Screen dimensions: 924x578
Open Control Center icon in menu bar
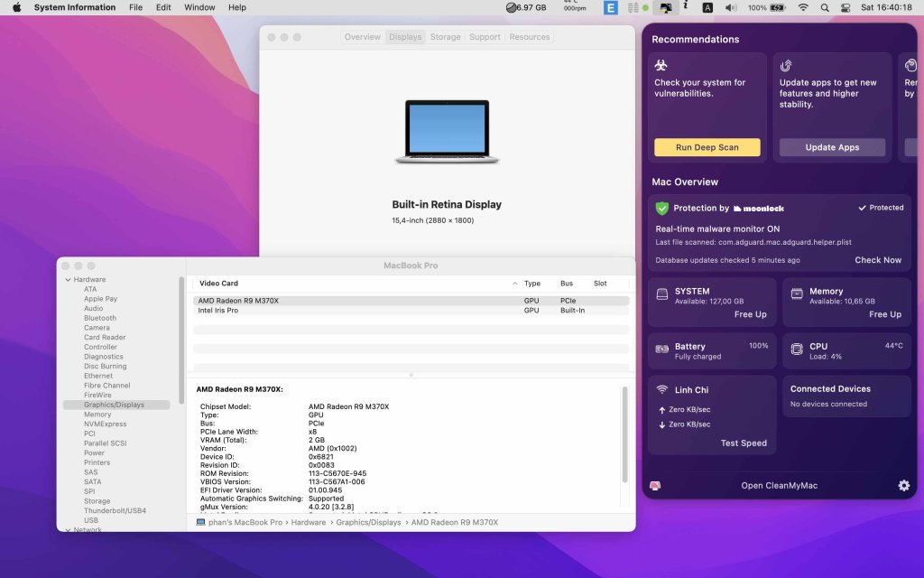pyautogui.click(x=845, y=7)
